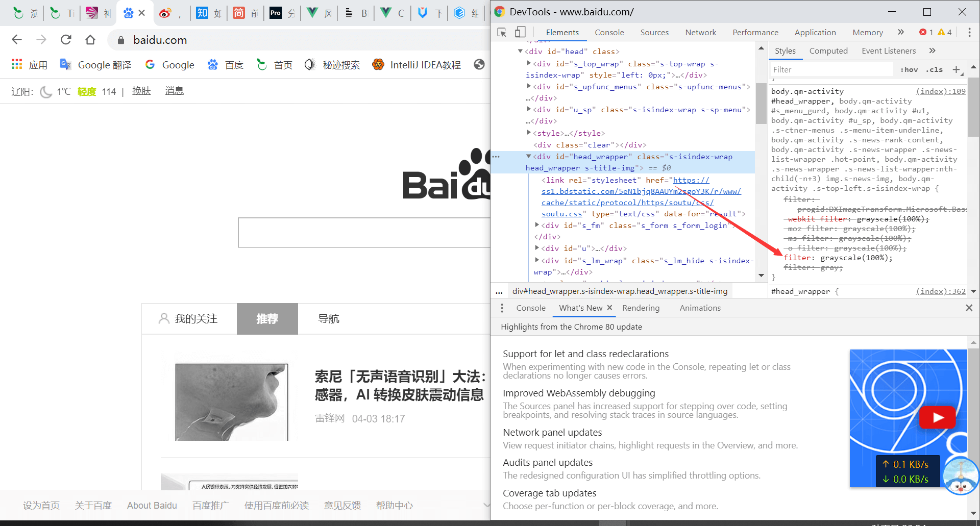
Task: Open the Google 翻译 bookmark
Action: (x=96, y=65)
